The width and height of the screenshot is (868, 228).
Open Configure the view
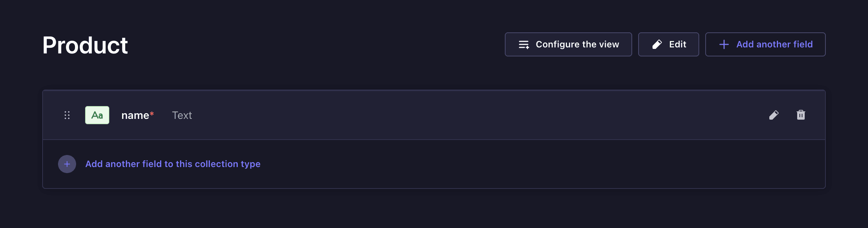pyautogui.click(x=568, y=44)
